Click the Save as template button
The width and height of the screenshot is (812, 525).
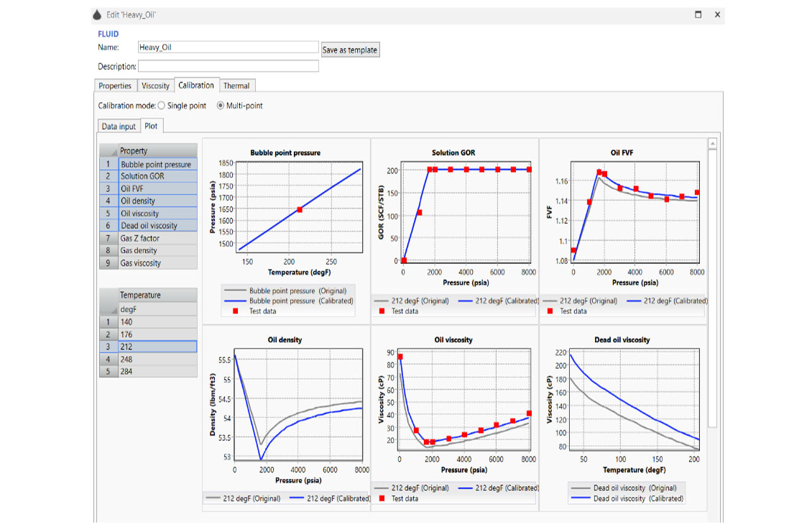349,50
